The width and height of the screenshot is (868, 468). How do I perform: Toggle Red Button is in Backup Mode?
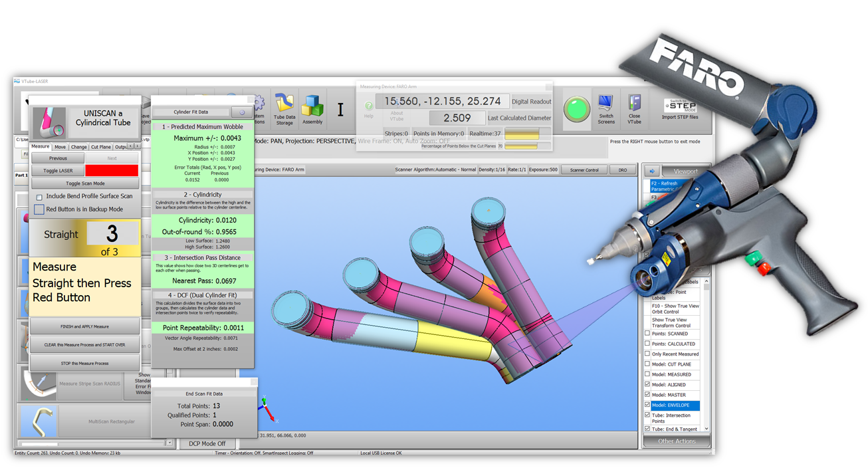(39, 209)
